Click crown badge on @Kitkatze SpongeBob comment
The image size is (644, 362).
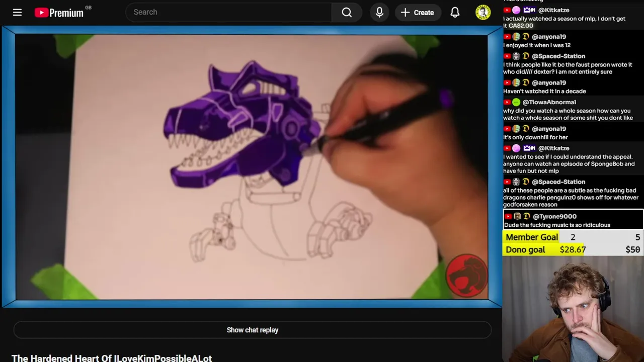click(x=529, y=148)
